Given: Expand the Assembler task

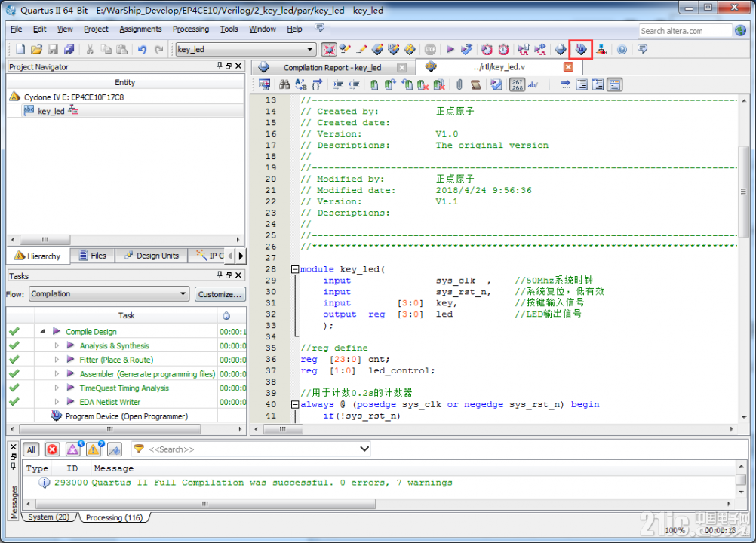Looking at the screenshot, I should [x=57, y=373].
